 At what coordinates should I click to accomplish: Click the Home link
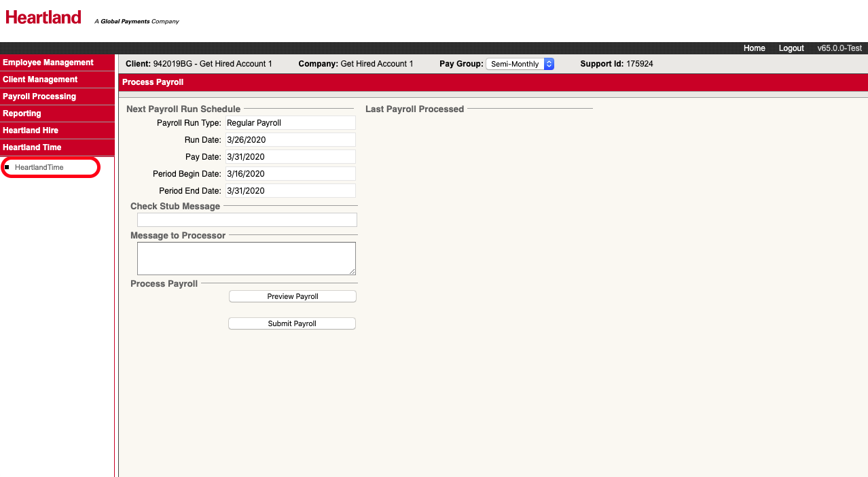coord(754,48)
